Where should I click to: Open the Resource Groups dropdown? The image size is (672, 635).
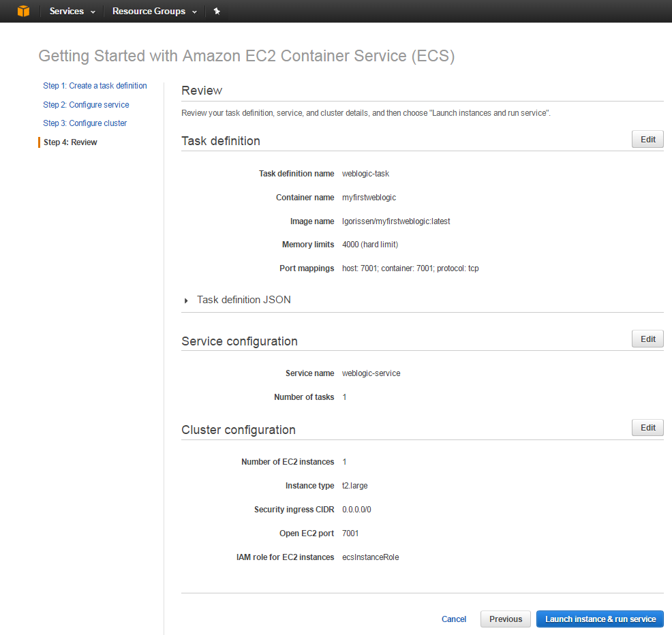pyautogui.click(x=154, y=11)
